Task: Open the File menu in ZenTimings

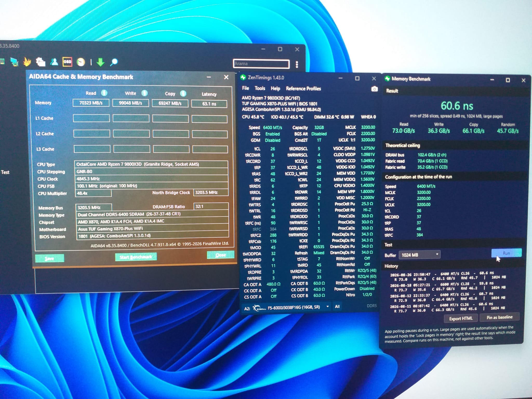Action: [x=245, y=88]
